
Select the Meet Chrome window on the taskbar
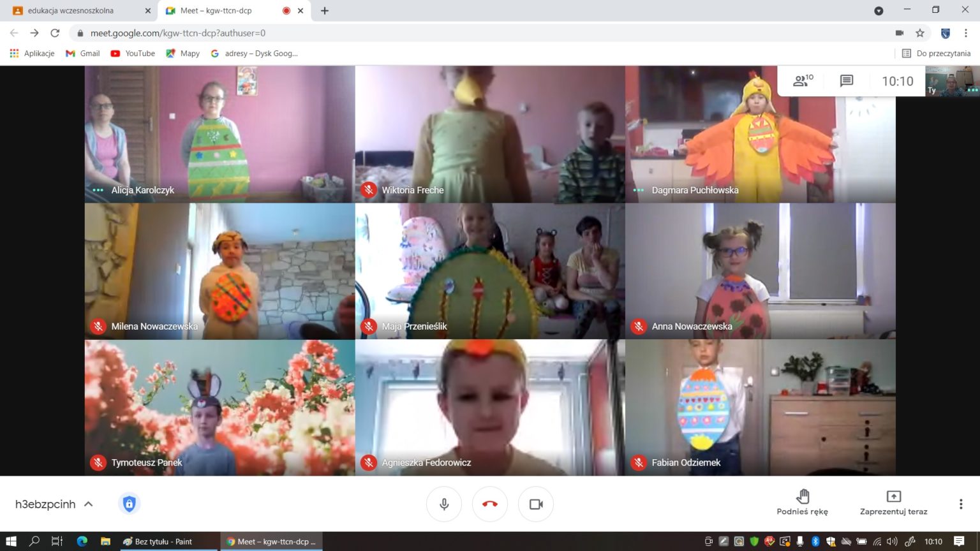pyautogui.click(x=272, y=541)
